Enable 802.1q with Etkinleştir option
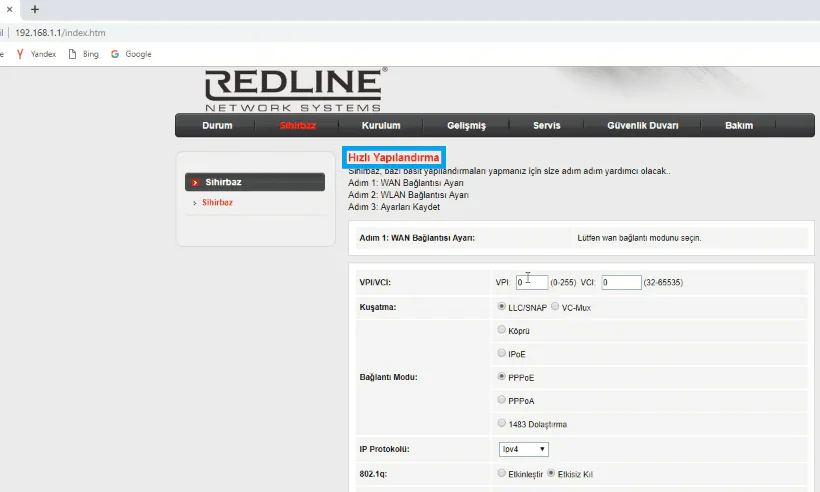 (502, 473)
